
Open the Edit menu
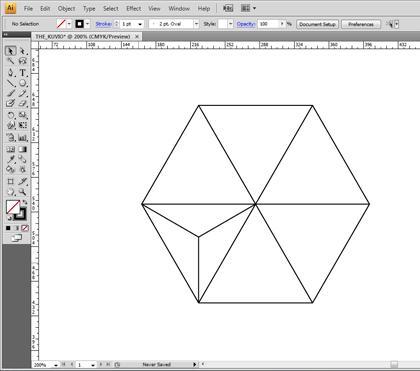pyautogui.click(x=45, y=8)
